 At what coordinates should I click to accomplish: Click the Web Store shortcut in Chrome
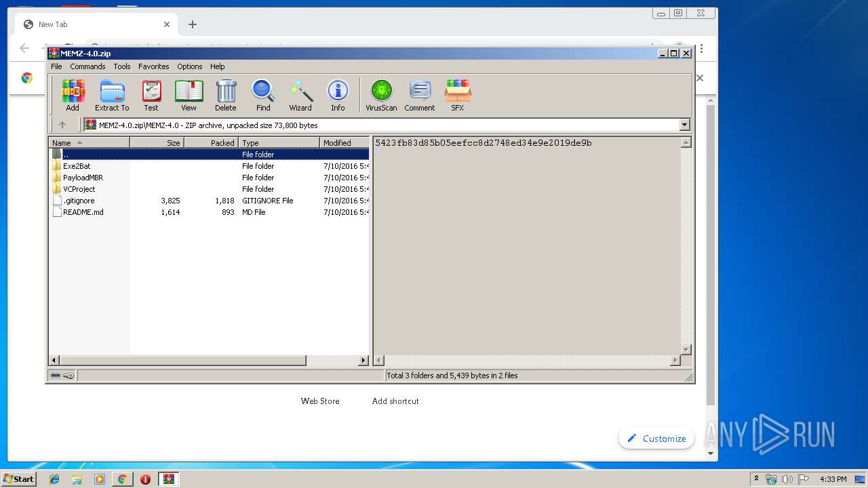pyautogui.click(x=320, y=401)
